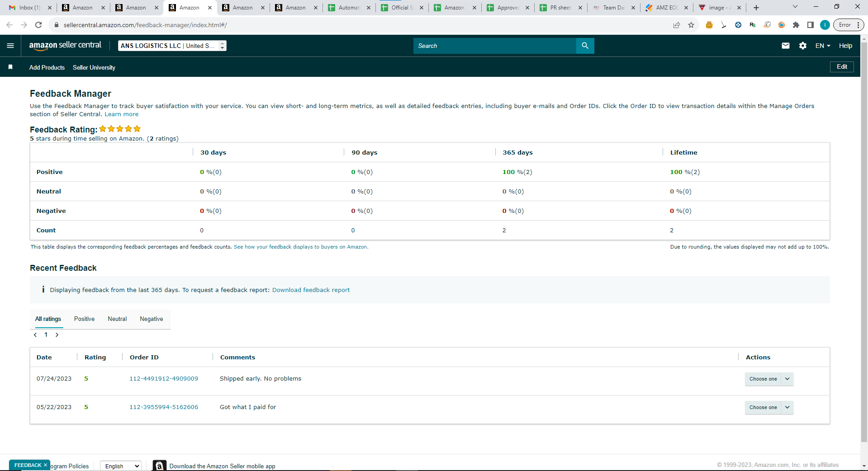Go forward with the browser arrow
This screenshot has height=471, width=868.
coord(24,25)
